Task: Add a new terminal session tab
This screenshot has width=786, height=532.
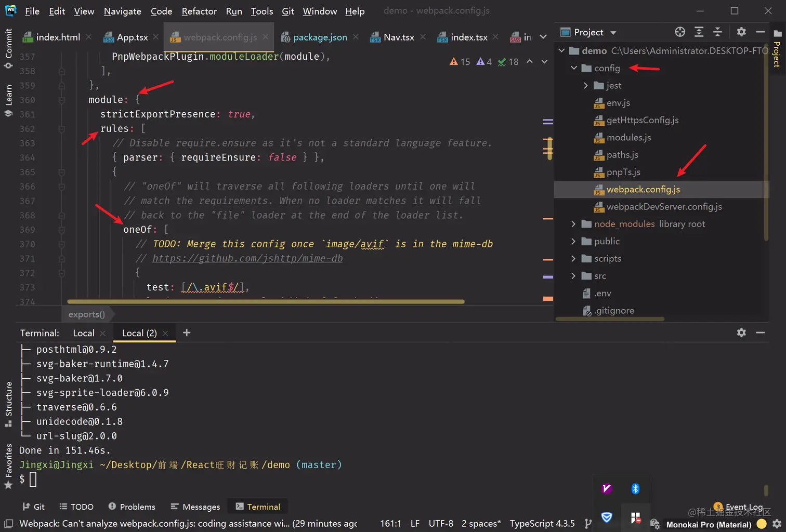Action: [x=187, y=332]
